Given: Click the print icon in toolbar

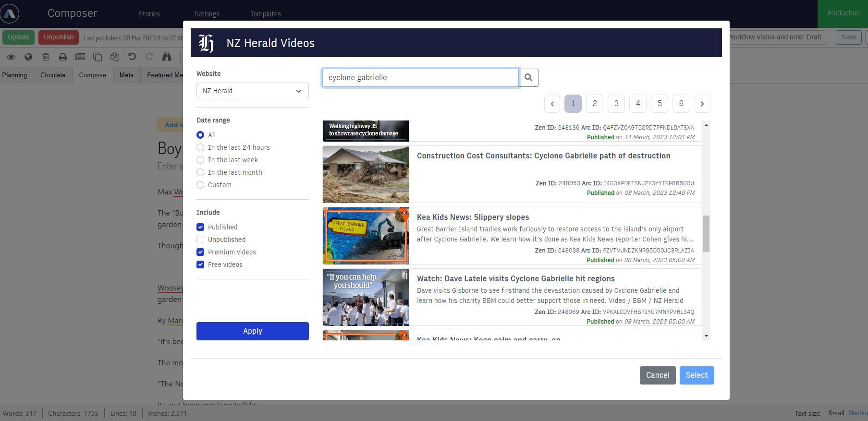Looking at the screenshot, I should coord(63,57).
